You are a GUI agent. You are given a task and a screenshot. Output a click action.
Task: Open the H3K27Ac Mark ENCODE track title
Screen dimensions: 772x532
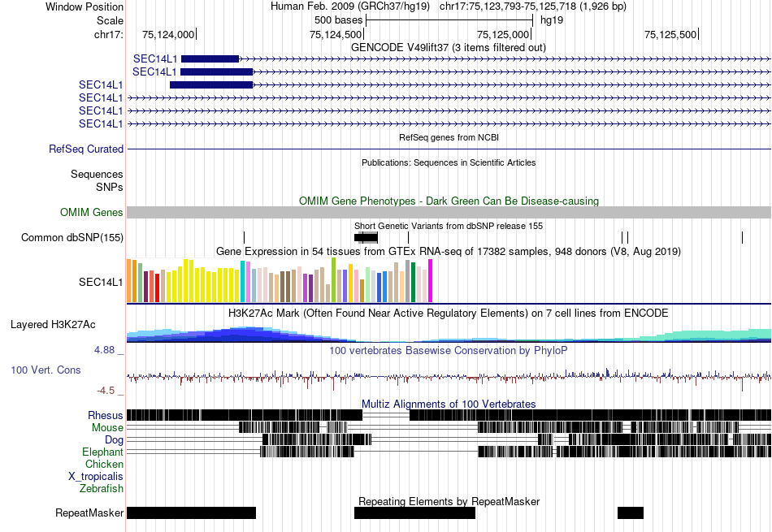click(x=449, y=313)
